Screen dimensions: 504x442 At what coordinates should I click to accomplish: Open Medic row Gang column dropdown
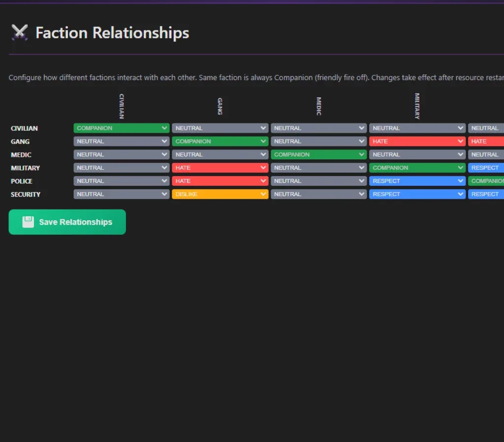(220, 154)
